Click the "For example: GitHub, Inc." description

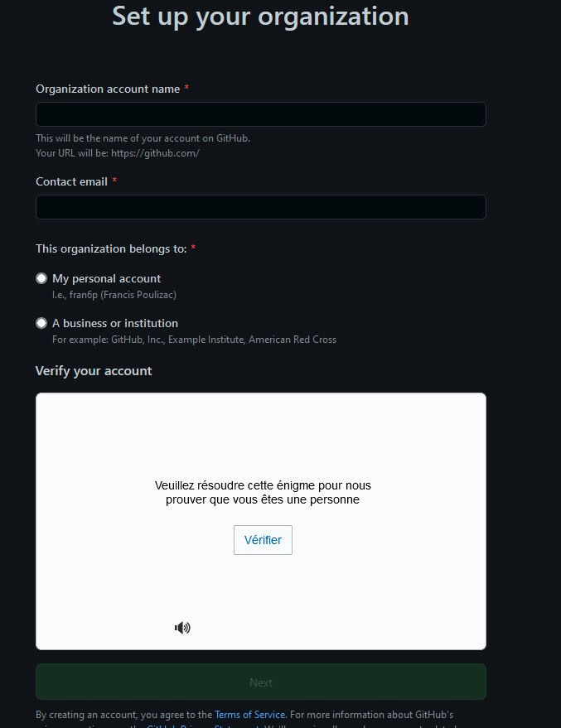[194, 340]
